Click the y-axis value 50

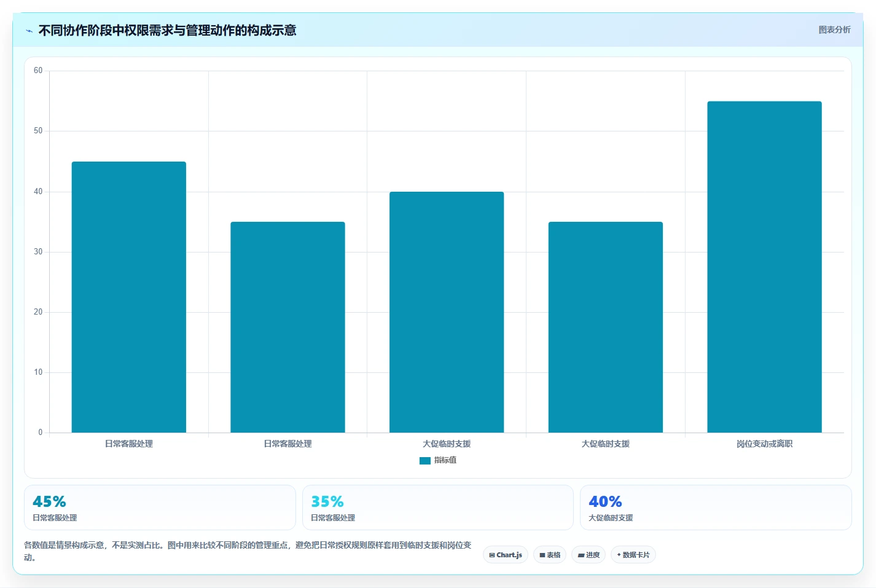38,131
